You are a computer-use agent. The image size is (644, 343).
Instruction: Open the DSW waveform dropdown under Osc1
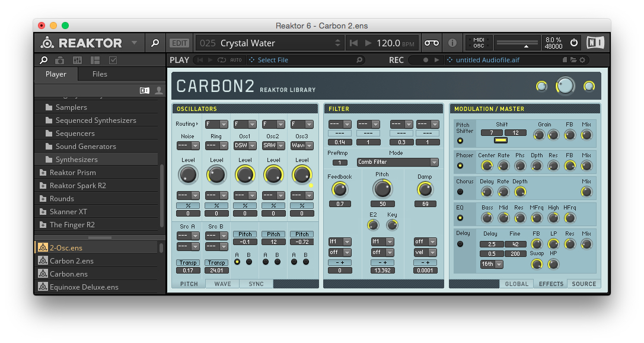point(244,145)
